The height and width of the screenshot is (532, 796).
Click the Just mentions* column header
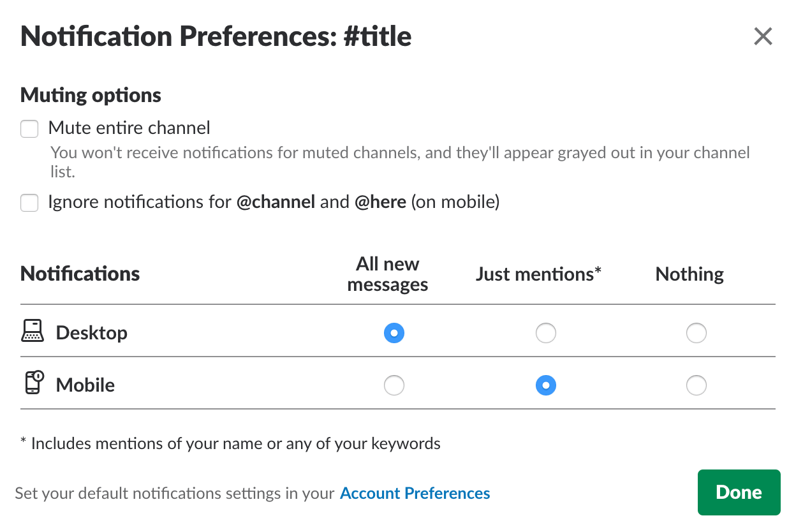(539, 274)
